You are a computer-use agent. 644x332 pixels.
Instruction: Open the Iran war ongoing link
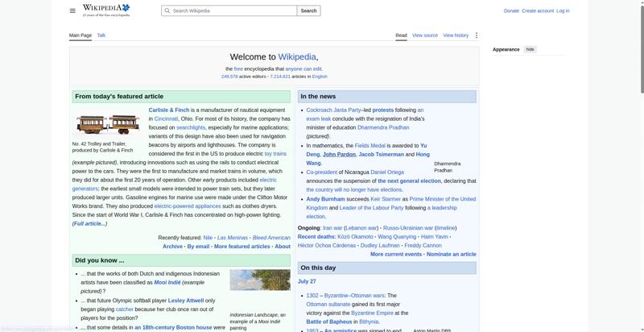click(332, 228)
